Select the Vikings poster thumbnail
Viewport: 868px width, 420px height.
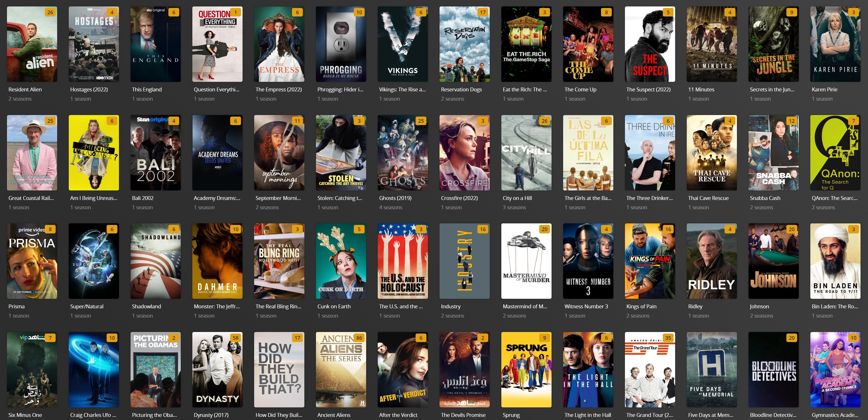point(403,44)
